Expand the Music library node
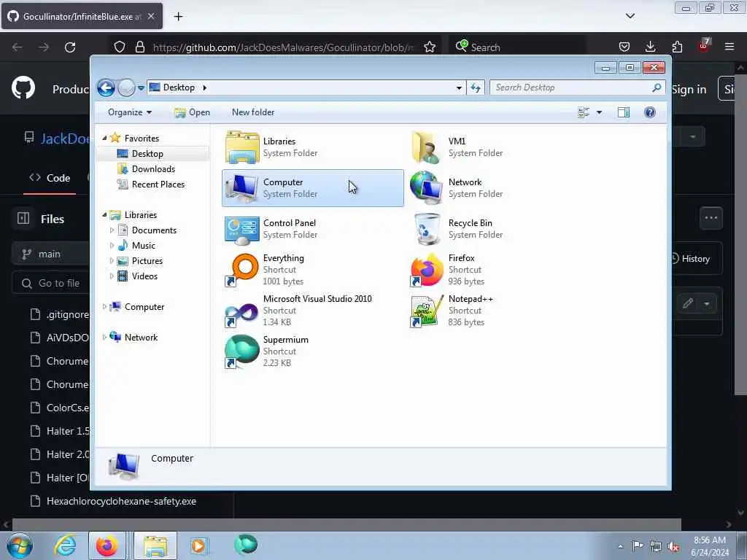 (112, 246)
